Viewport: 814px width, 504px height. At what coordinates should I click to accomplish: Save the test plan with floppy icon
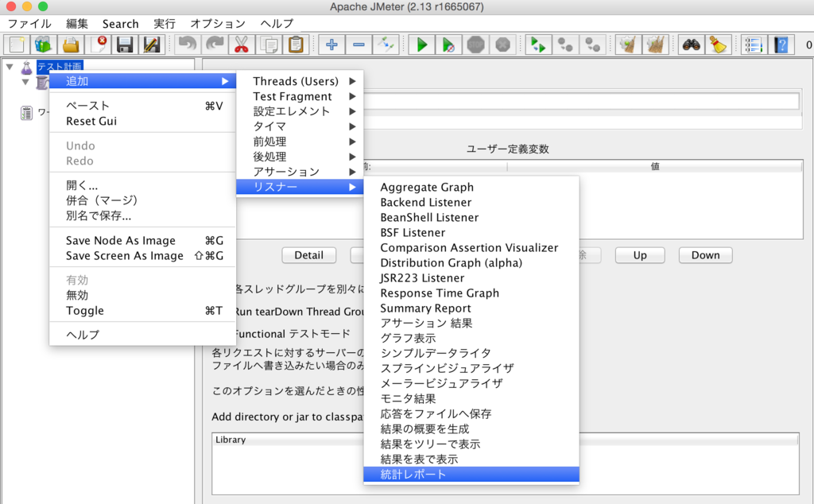125,45
